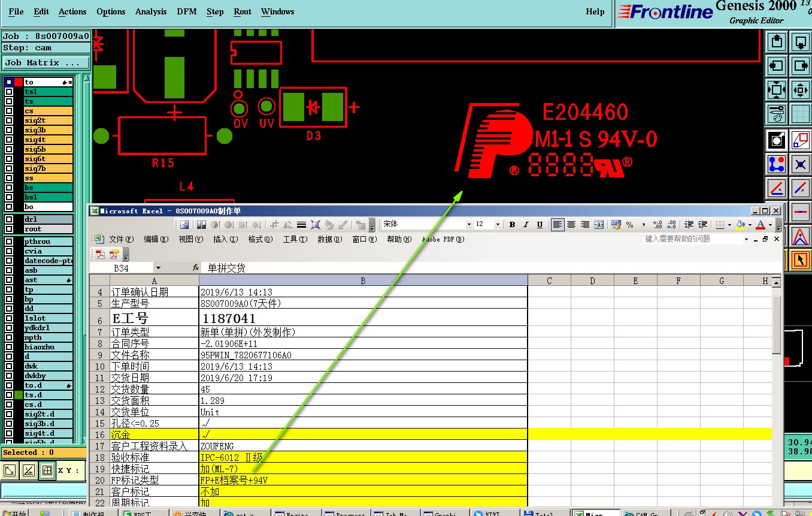Viewport: 812px width, 516px height.
Task: Open the Excel font name dropdown
Action: point(469,225)
